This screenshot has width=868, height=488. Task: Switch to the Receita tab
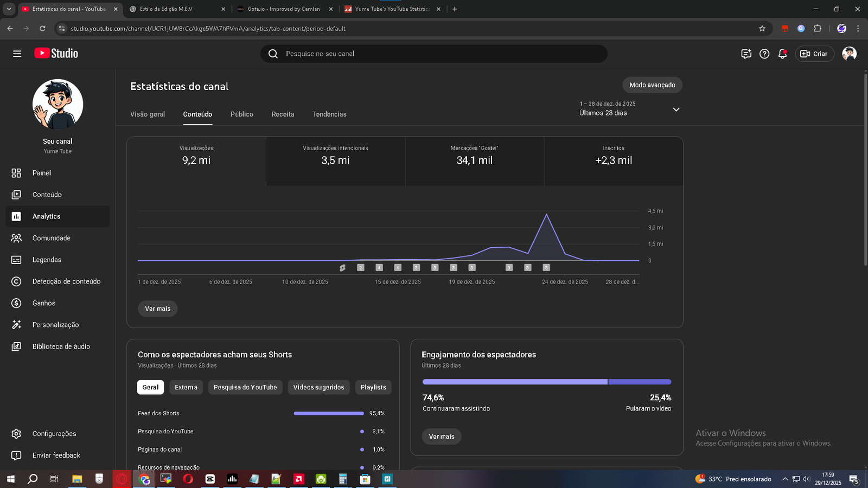(x=283, y=114)
